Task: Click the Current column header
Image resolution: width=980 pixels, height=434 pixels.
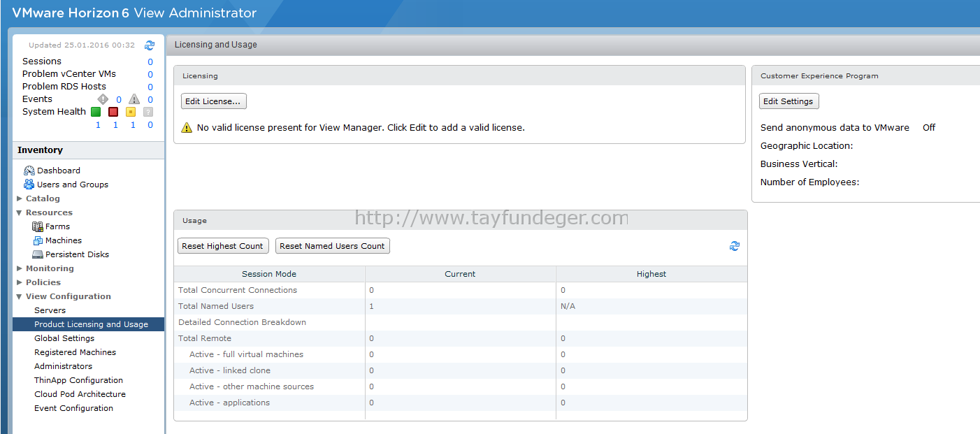Action: click(460, 274)
